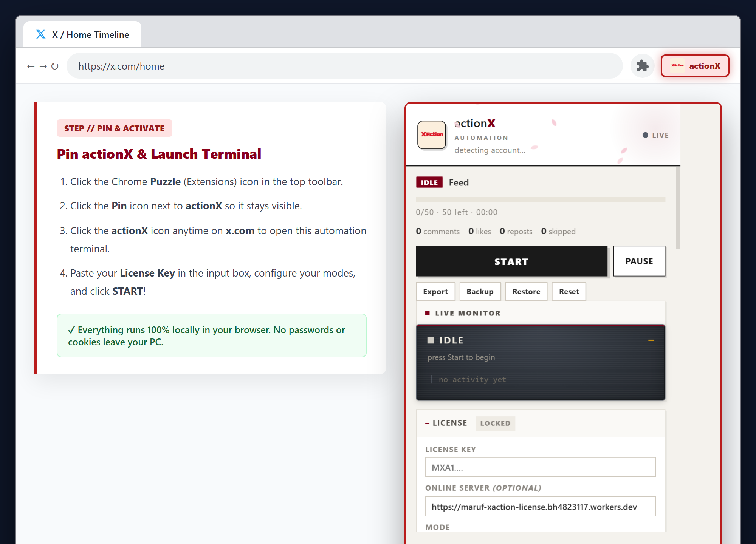Click the LOCKED license badge
The image size is (756, 544).
[x=495, y=423]
